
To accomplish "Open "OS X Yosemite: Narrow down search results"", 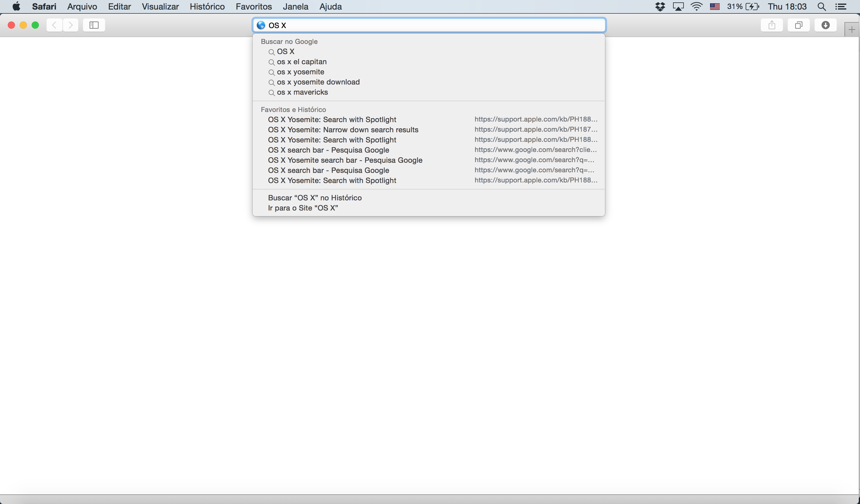I will (x=429, y=130).
